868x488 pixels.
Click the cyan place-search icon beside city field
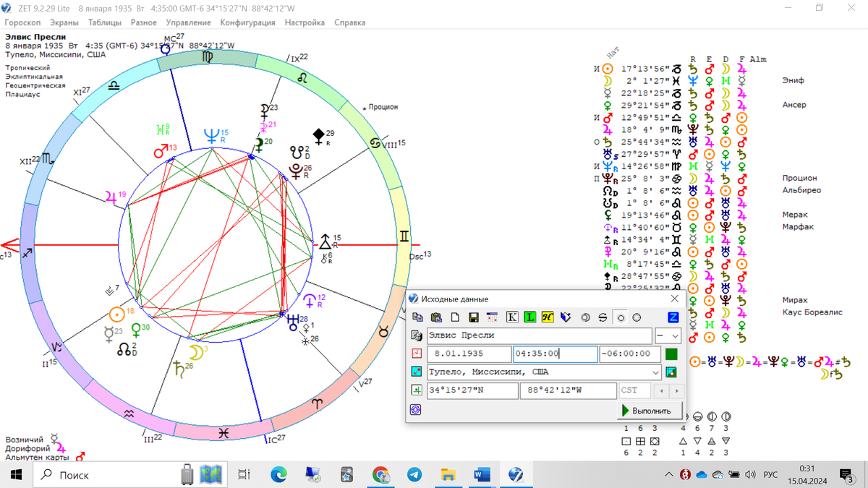(417, 372)
